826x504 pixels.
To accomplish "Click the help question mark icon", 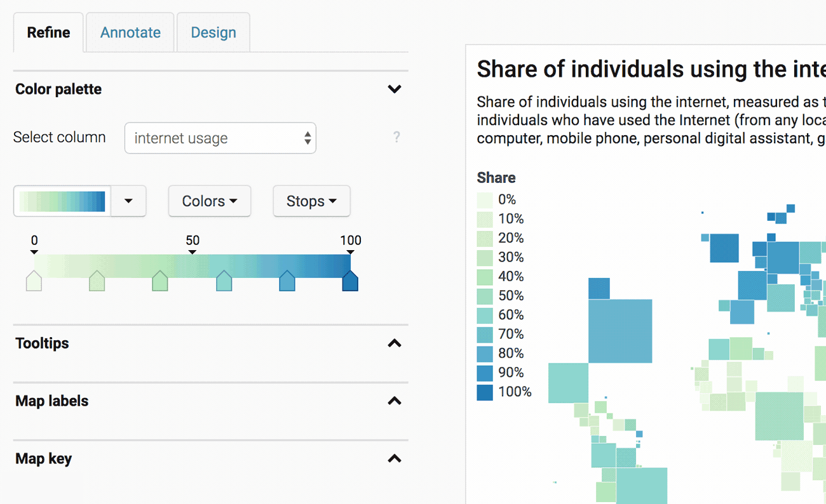I will (396, 137).
